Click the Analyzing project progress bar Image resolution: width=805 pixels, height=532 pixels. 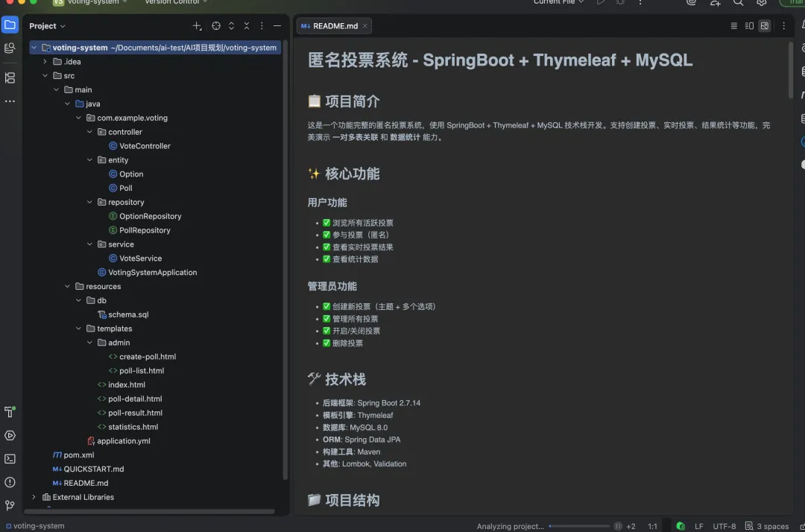[x=579, y=526]
